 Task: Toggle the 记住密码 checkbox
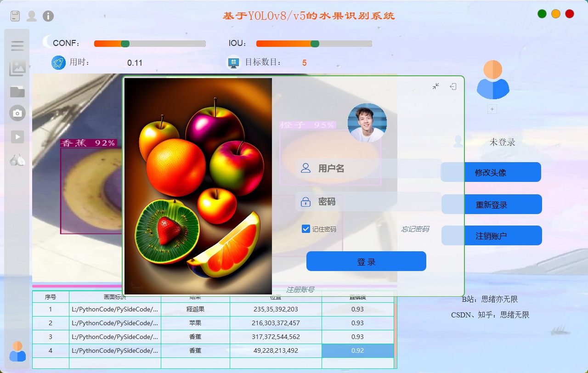(306, 229)
